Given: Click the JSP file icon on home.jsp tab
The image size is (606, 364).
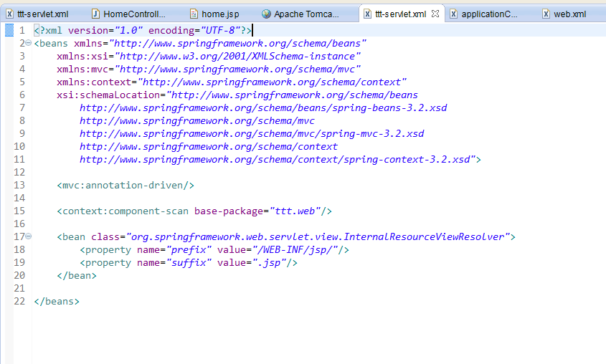Looking at the screenshot, I should [194, 14].
